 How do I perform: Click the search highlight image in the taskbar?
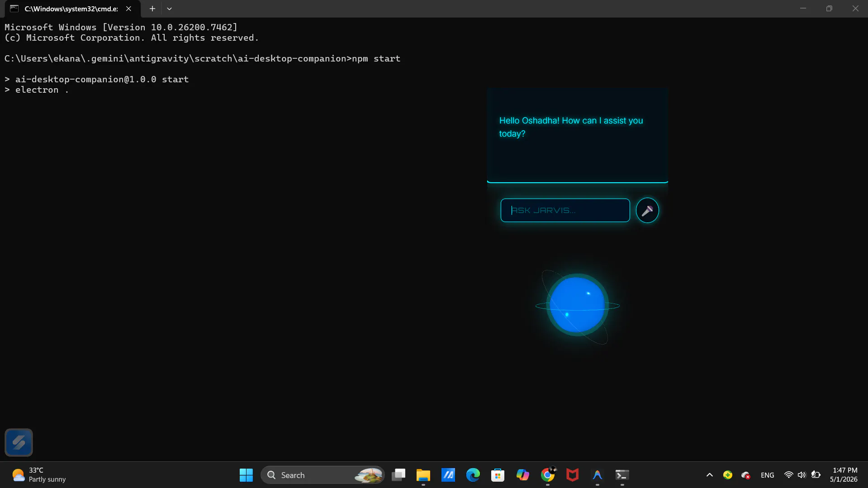tap(369, 475)
